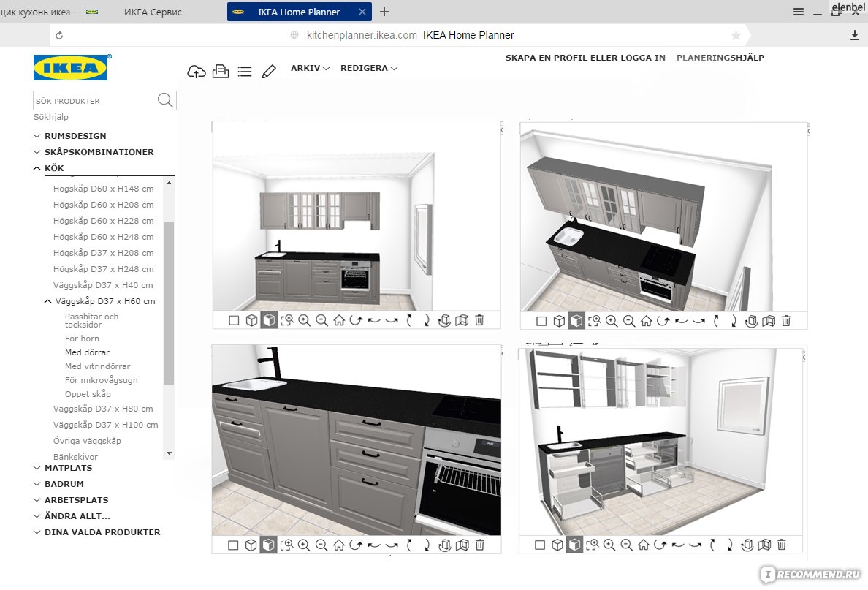Image resolution: width=868 pixels, height=590 pixels.
Task: Expand the MATPLATS section
Action: [x=63, y=468]
